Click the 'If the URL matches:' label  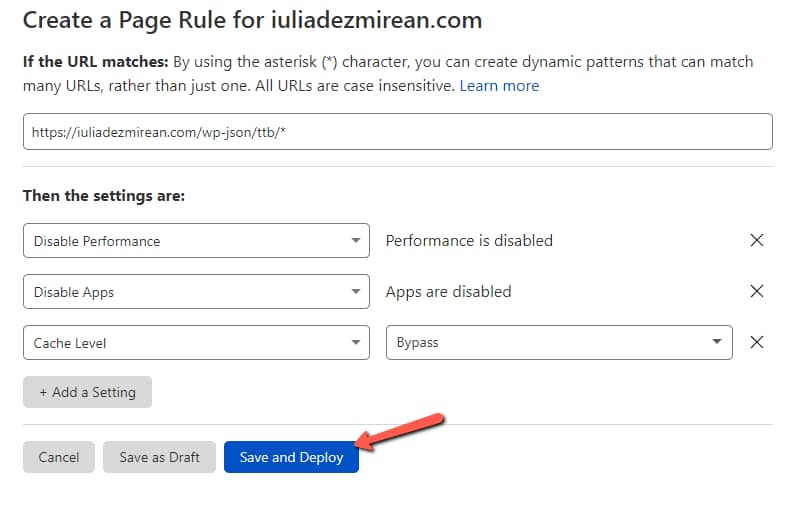95,62
